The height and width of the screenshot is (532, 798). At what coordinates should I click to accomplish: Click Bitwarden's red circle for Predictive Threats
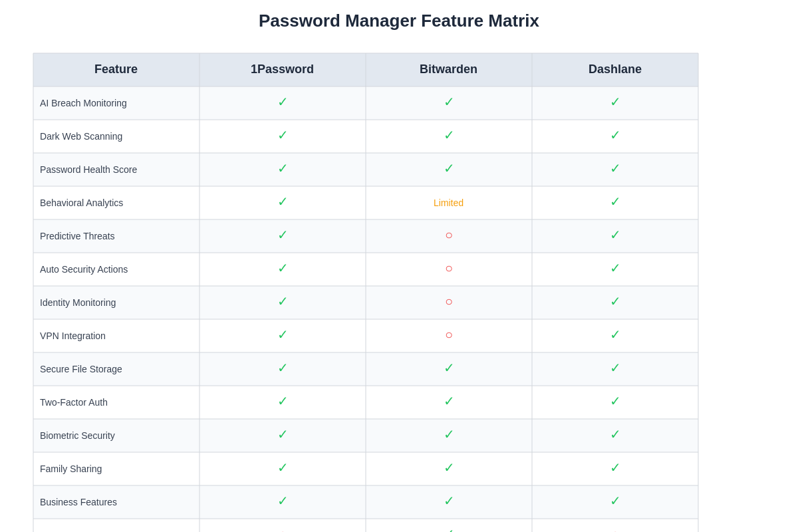pyautogui.click(x=449, y=235)
